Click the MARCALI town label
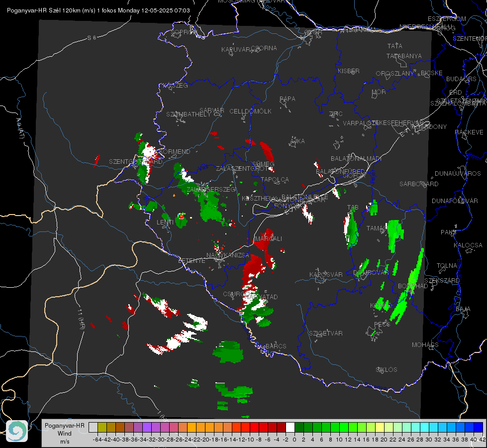This screenshot has height=448, width=487. coord(268,238)
